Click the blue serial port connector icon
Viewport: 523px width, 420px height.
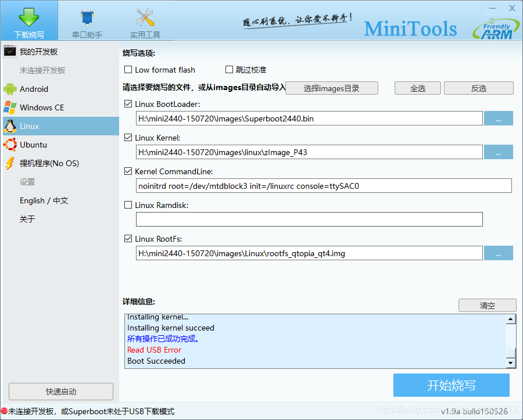(87, 17)
